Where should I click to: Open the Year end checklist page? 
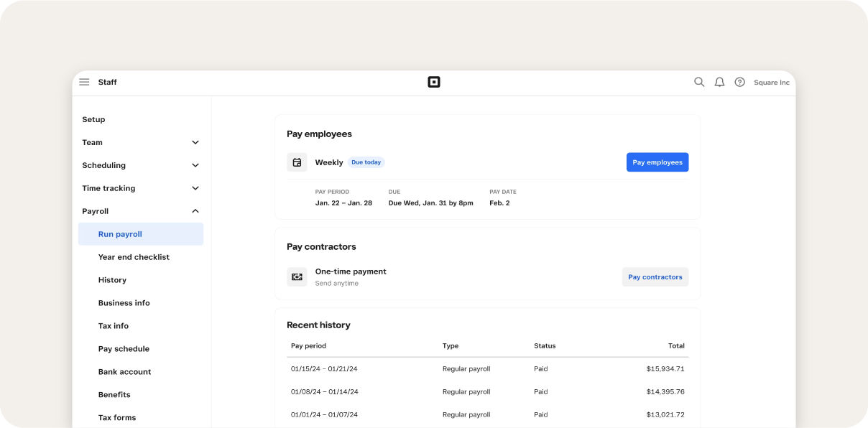(x=134, y=256)
